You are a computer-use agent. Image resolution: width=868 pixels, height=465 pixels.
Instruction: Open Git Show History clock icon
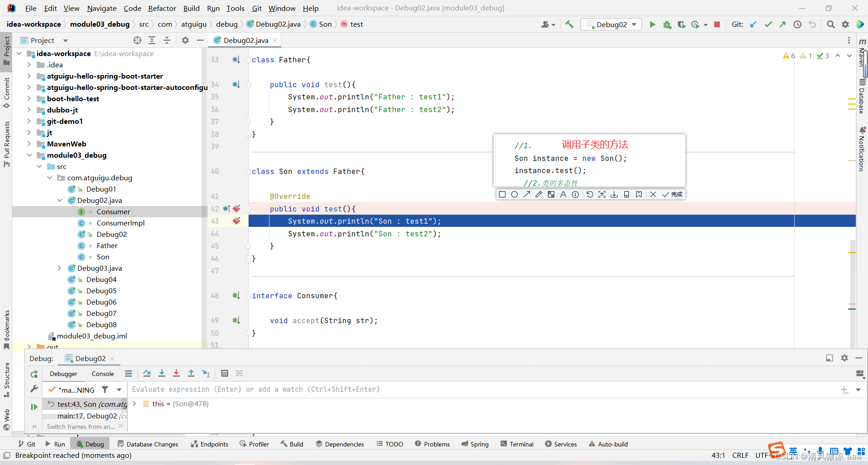click(797, 24)
